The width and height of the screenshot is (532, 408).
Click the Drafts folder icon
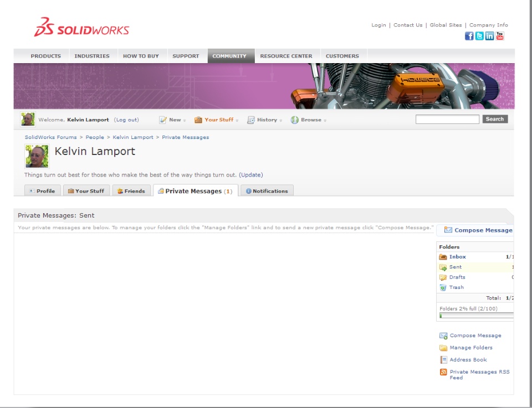click(443, 277)
